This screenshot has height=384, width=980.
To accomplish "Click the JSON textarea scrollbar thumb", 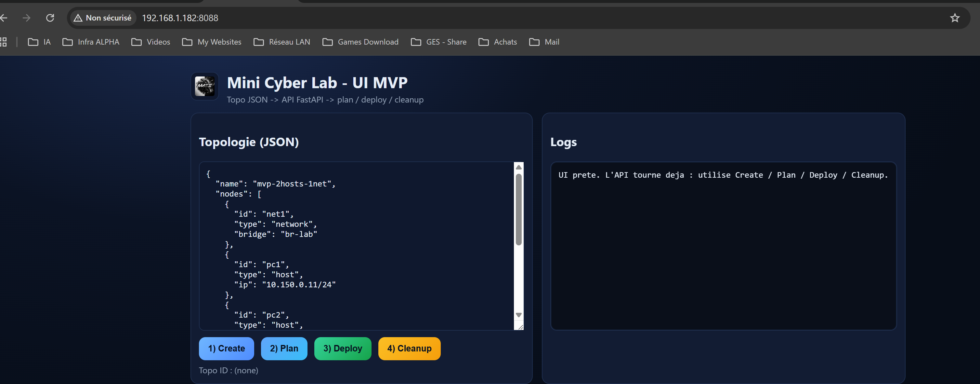I will (518, 210).
